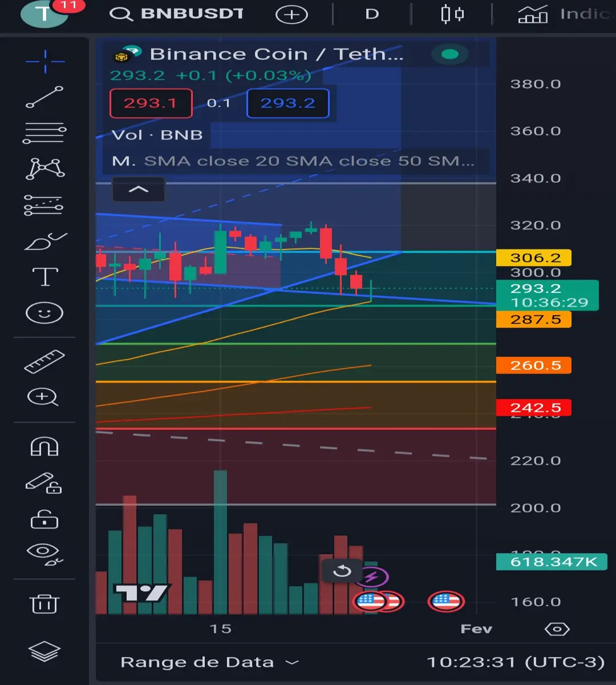Toggle lock all drawing tools
Screen dimensions: 616x685
pos(44,519)
